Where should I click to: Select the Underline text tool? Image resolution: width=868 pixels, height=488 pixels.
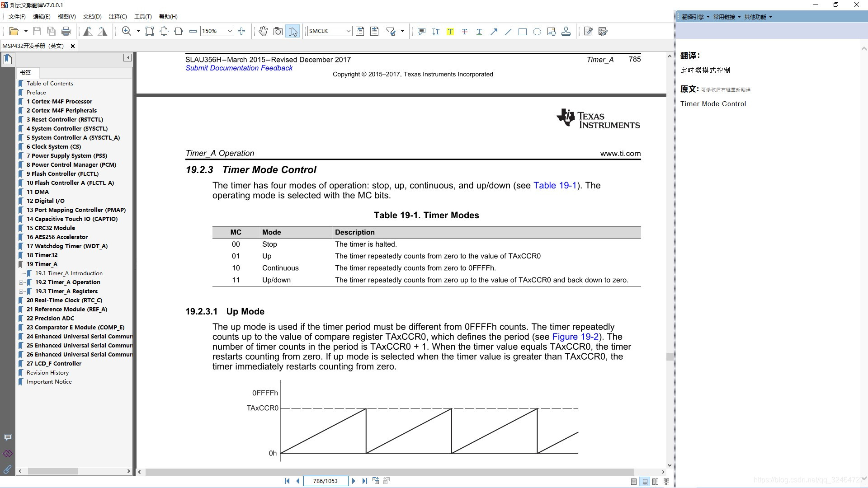click(479, 31)
